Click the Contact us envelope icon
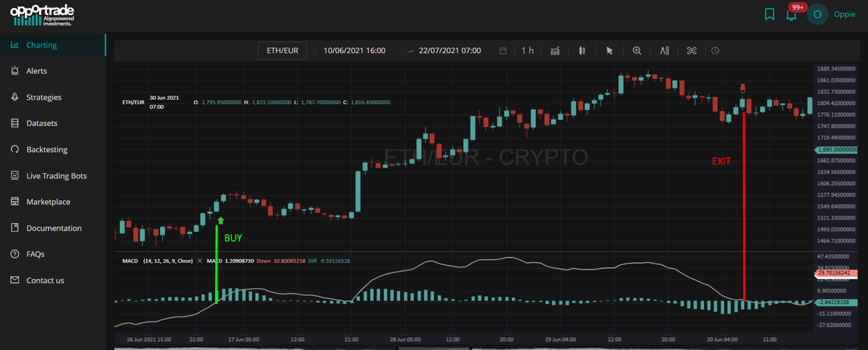This screenshot has width=868, height=350. click(15, 280)
